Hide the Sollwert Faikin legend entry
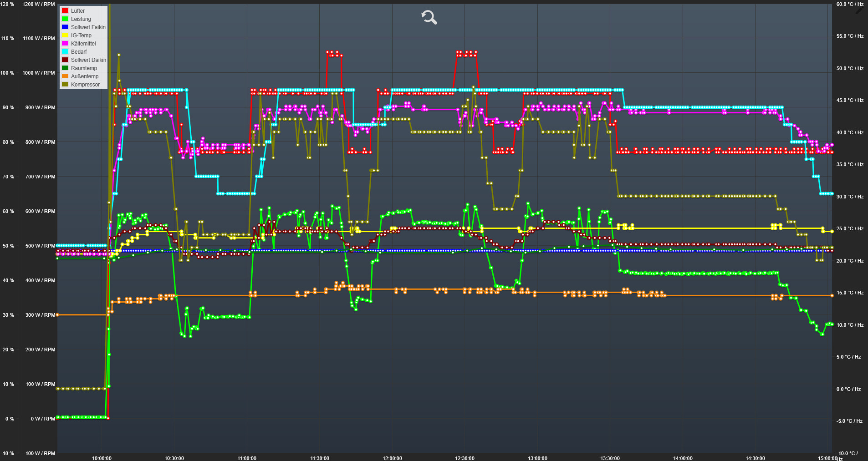Screen dimensions: 868x461 tap(88, 27)
